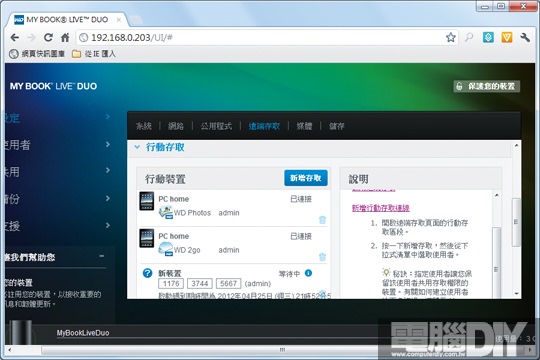540x360 pixels.
Task: Click the browser horizontal scrollbar thumb
Action: pos(282,350)
